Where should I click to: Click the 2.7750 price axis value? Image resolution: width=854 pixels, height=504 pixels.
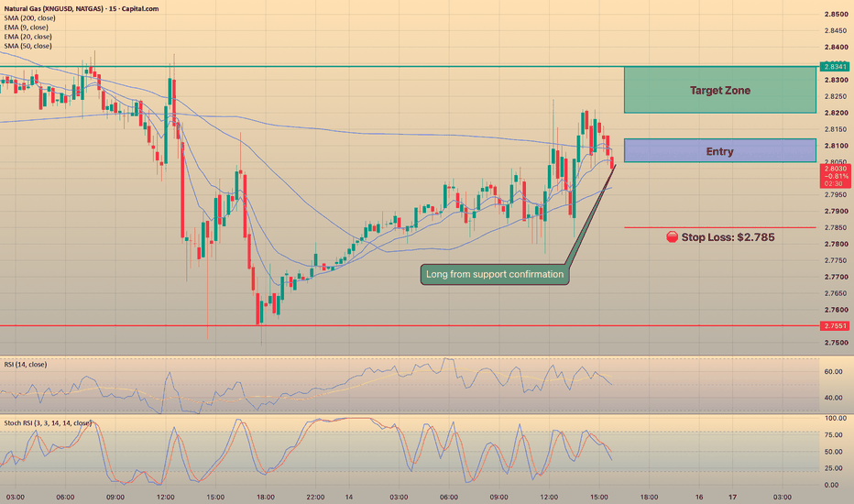[836, 260]
